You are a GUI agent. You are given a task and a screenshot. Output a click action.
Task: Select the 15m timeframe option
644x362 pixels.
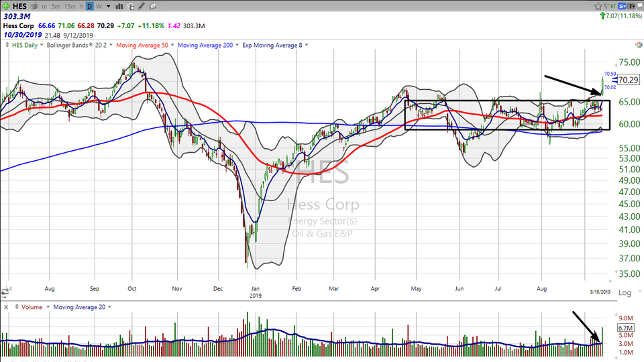(71, 6)
